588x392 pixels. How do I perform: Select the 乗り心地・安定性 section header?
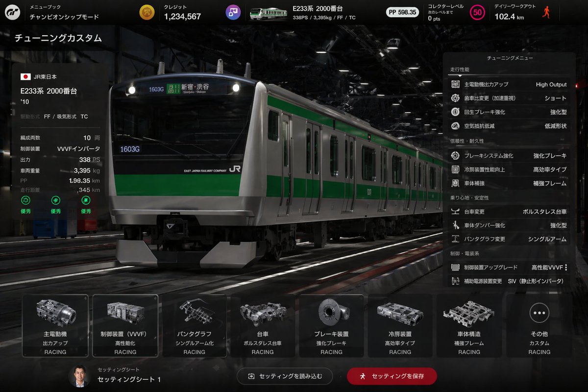pos(469,197)
